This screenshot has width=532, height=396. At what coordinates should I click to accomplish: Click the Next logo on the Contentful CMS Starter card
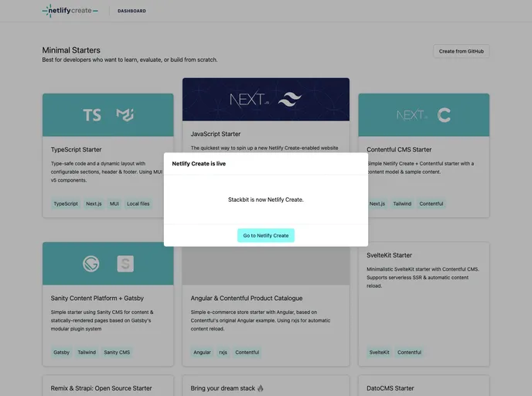click(x=412, y=115)
